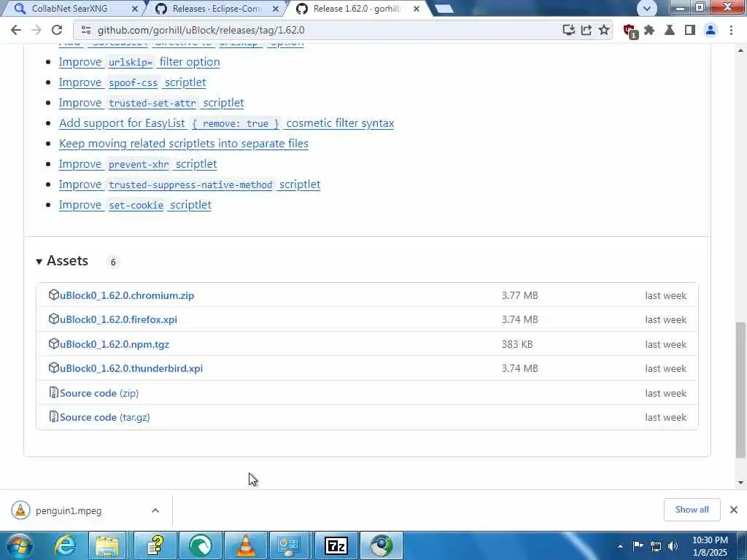
Task: Click the 383 KB size text
Action: click(517, 344)
